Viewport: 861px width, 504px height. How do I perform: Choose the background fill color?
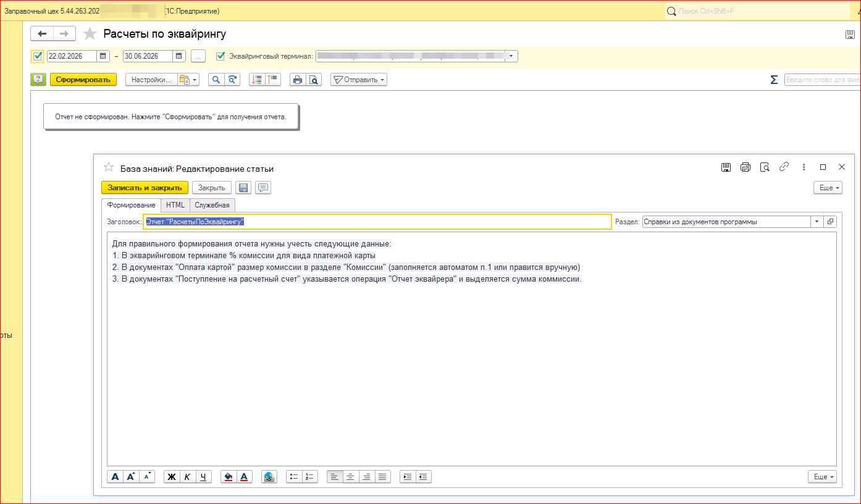click(x=229, y=477)
